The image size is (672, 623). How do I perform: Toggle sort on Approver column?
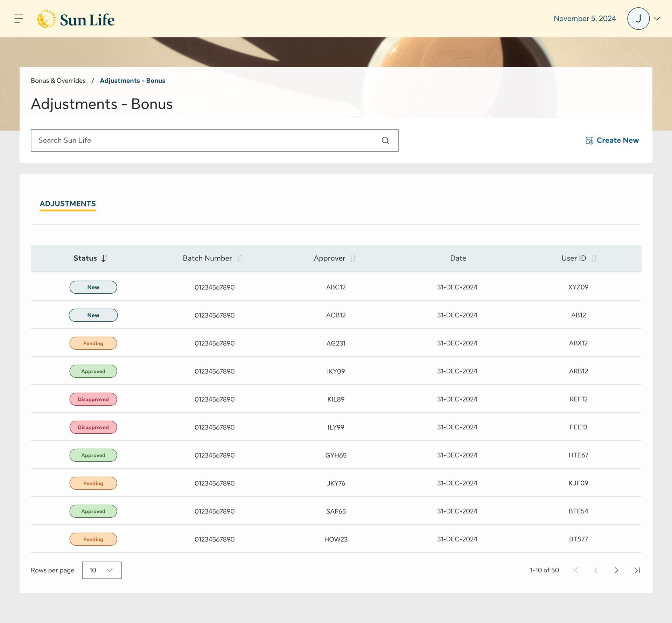click(x=353, y=258)
